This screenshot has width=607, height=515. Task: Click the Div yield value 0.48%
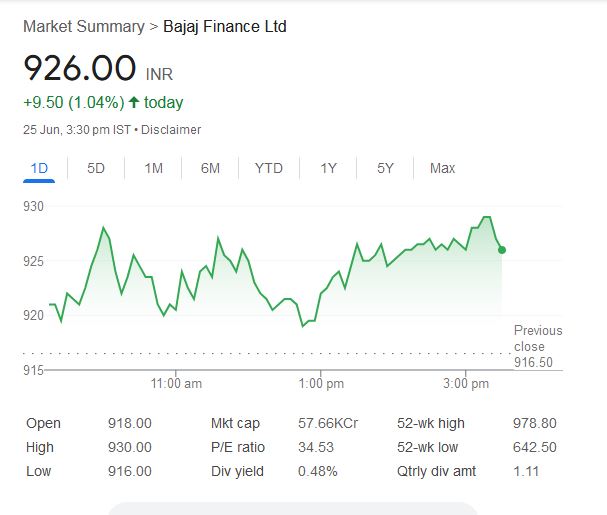point(318,471)
